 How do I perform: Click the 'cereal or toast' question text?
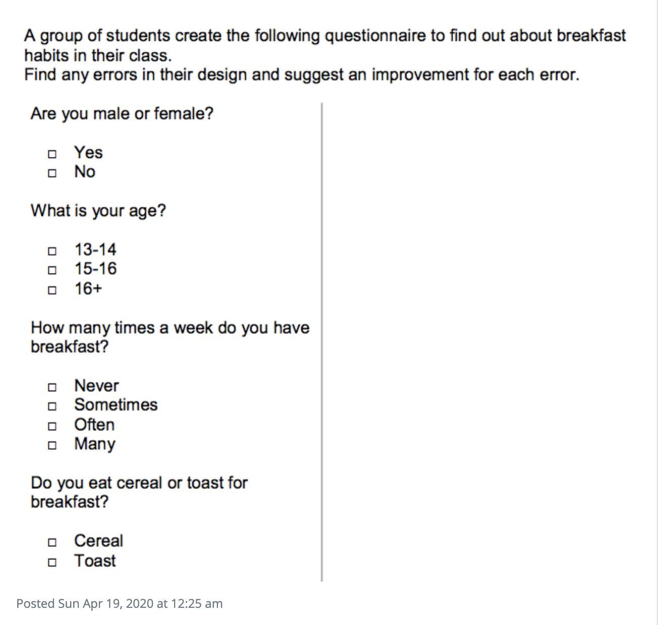(x=139, y=492)
